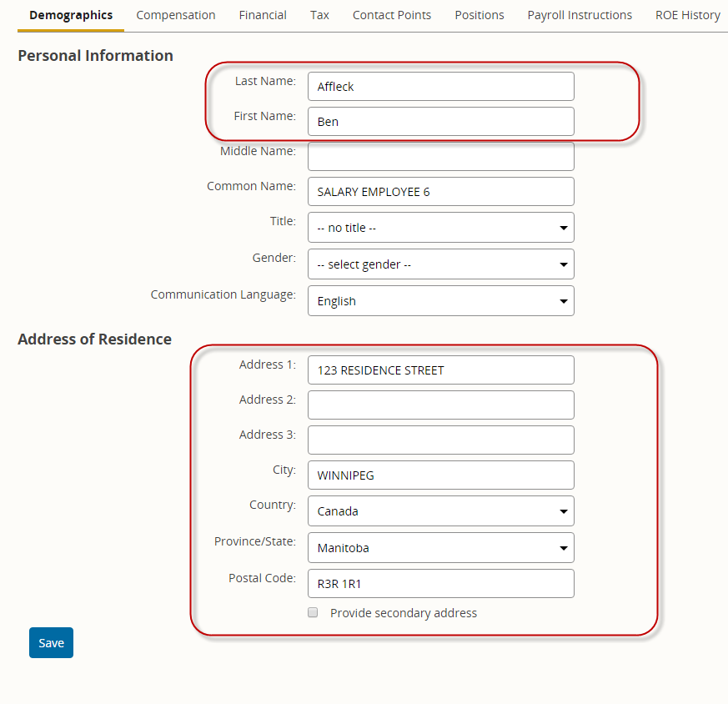Go to the Tax tab

tap(319, 15)
